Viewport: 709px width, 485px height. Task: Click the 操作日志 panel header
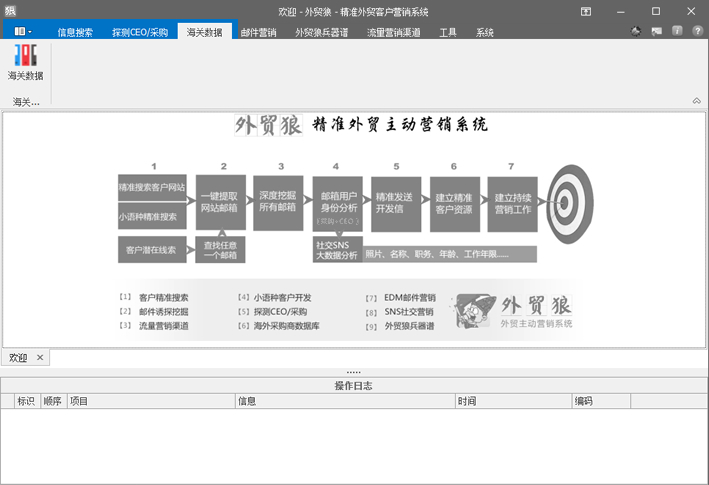[x=354, y=386]
